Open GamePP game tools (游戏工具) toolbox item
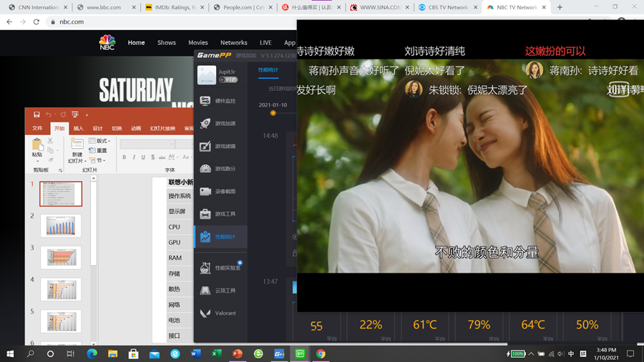 click(220, 214)
